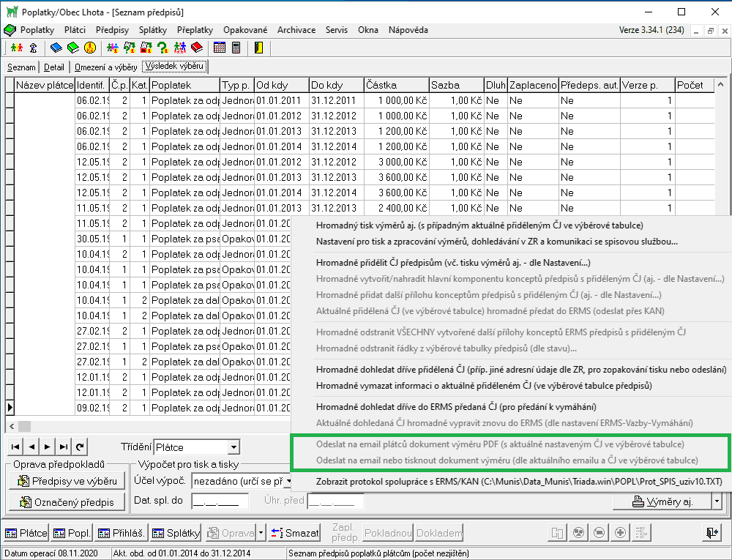Choose Hromadně přidělit ČJ předpisům menu entry

coord(452,262)
